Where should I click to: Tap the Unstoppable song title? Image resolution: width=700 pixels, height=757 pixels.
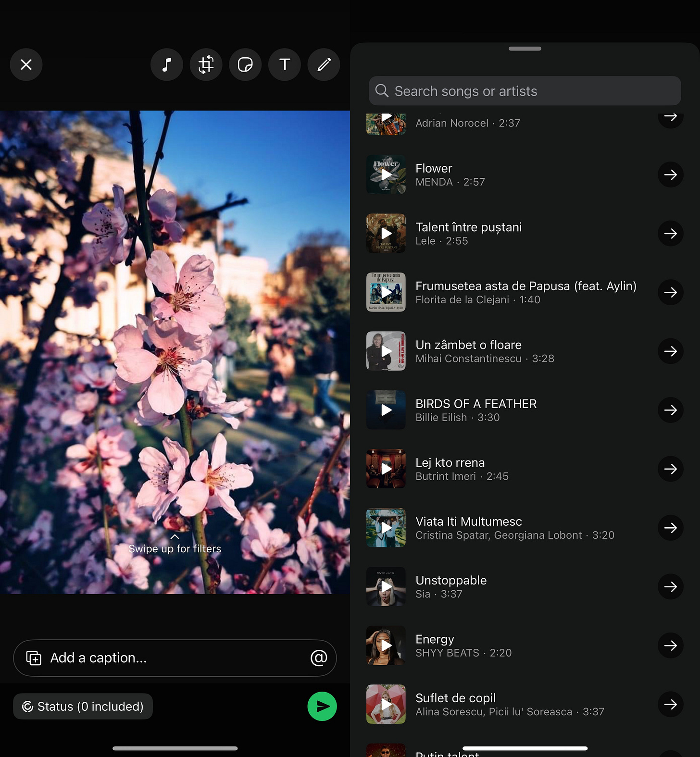point(451,581)
